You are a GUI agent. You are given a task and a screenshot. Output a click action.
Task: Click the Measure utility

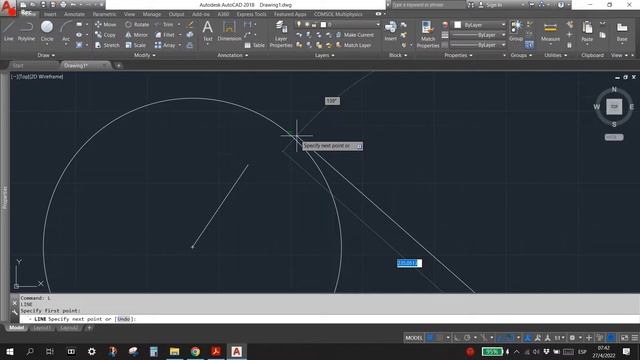(550, 31)
